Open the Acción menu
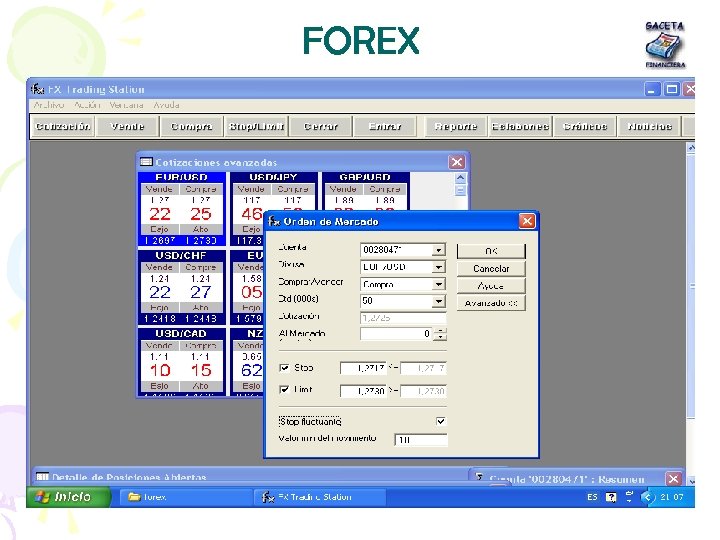The width and height of the screenshot is (720, 540). (x=87, y=105)
